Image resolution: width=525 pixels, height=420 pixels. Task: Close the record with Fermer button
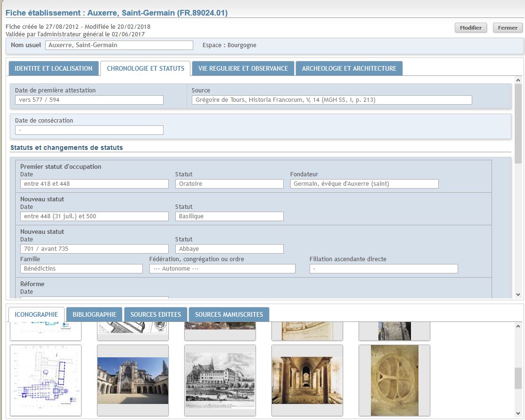coord(508,28)
